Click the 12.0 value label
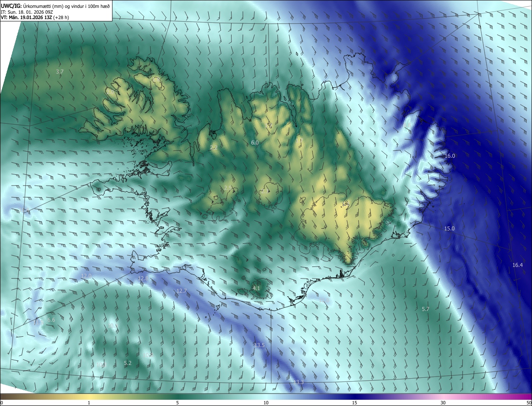The width and height of the screenshot is (532, 406). [86, 276]
